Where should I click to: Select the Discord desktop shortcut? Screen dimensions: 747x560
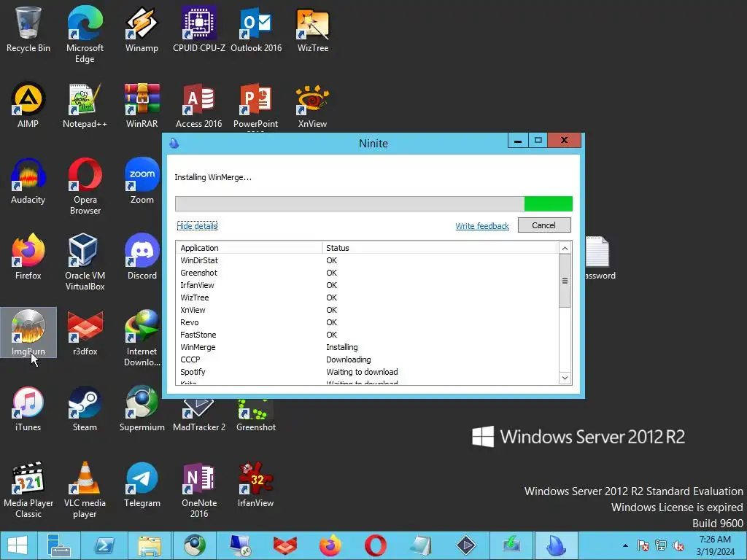pyautogui.click(x=142, y=257)
